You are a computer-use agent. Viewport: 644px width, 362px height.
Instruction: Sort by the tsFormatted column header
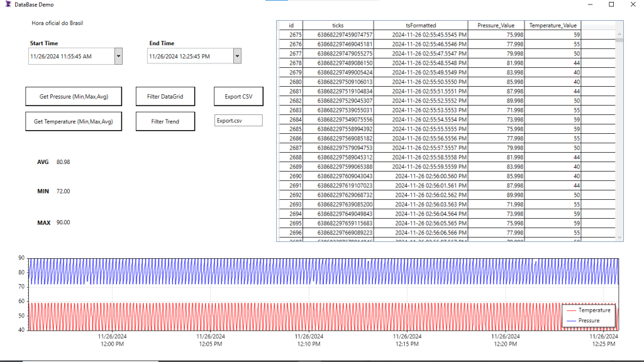coord(421,25)
